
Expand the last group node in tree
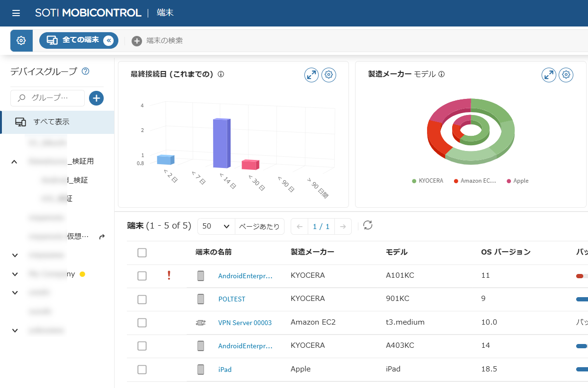tap(15, 330)
